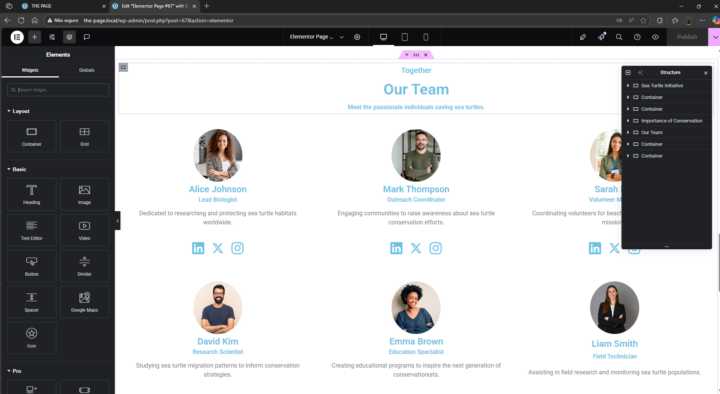This screenshot has height=394, width=720.
Task: Click Mark Thompson's LinkedIn icon
Action: tap(396, 248)
